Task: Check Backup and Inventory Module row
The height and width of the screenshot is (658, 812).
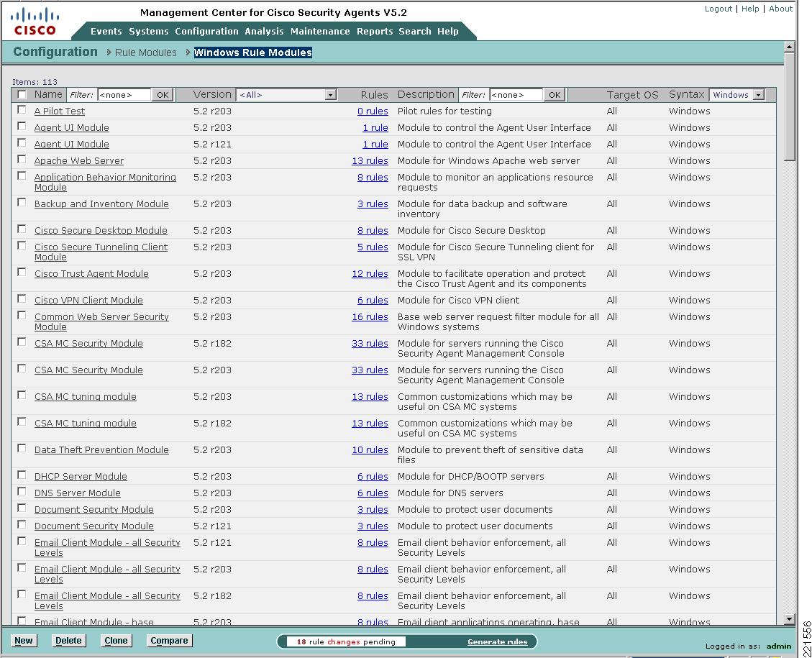Action: point(22,203)
